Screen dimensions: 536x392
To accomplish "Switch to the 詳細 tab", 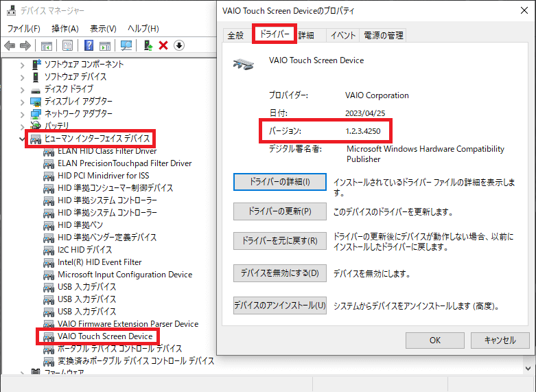I will (x=306, y=35).
